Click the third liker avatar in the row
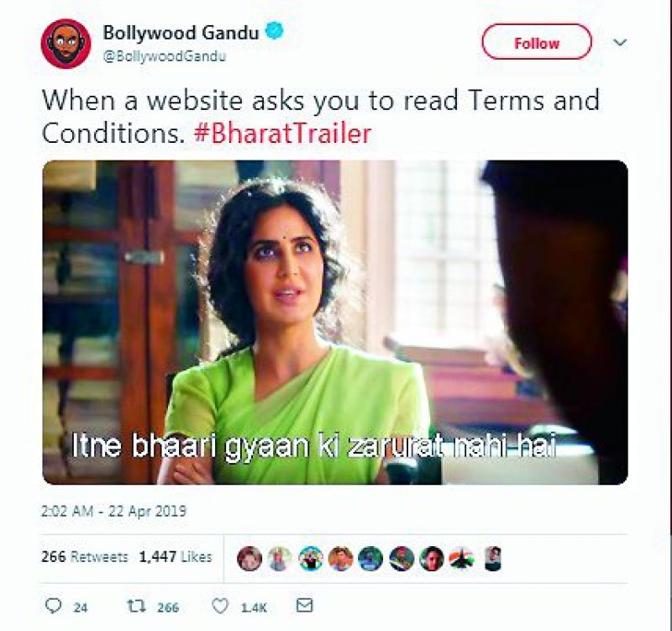672x631 pixels. 310,559
